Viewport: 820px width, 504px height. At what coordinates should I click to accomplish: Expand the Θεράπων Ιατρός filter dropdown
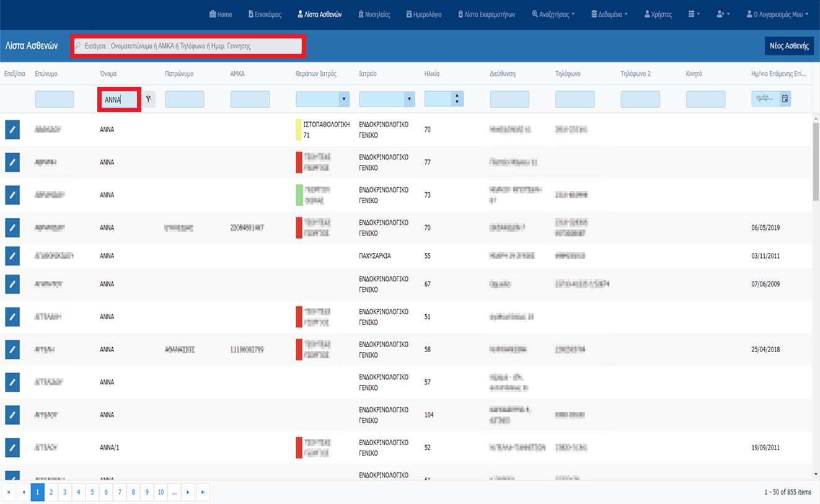(x=343, y=99)
